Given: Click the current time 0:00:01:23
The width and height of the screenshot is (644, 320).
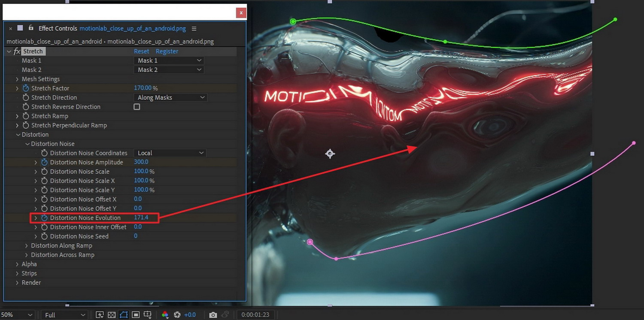Looking at the screenshot, I should 255,315.
